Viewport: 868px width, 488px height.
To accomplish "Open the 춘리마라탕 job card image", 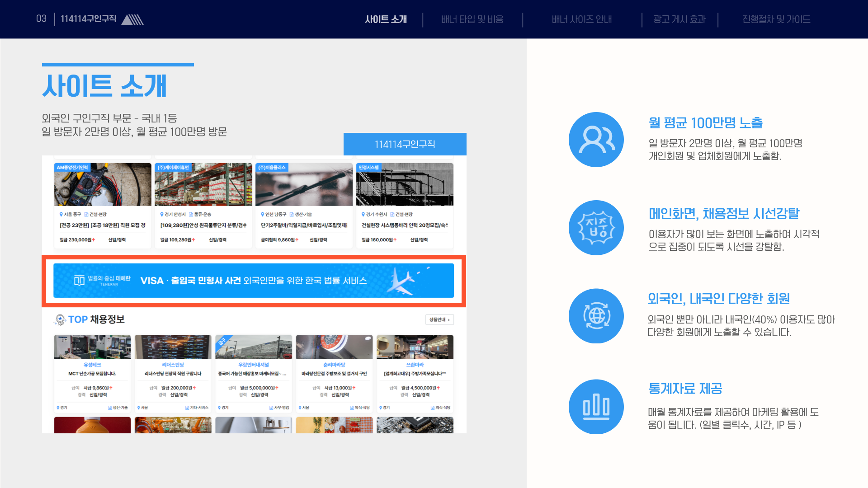I will pyautogui.click(x=335, y=347).
